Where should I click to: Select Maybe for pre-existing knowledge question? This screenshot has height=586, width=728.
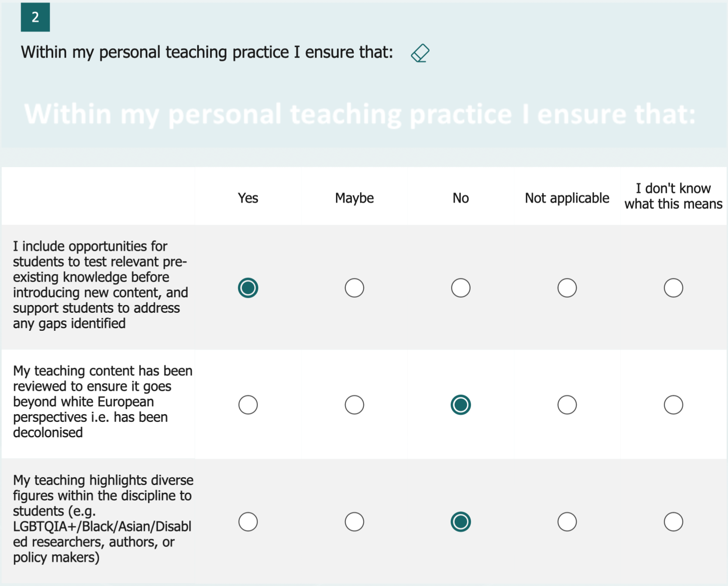click(354, 288)
